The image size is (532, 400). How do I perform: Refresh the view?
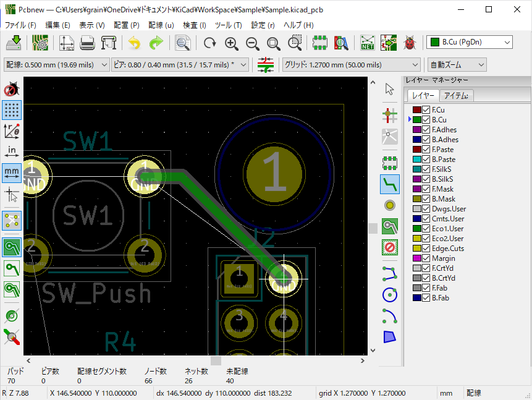pyautogui.click(x=209, y=43)
